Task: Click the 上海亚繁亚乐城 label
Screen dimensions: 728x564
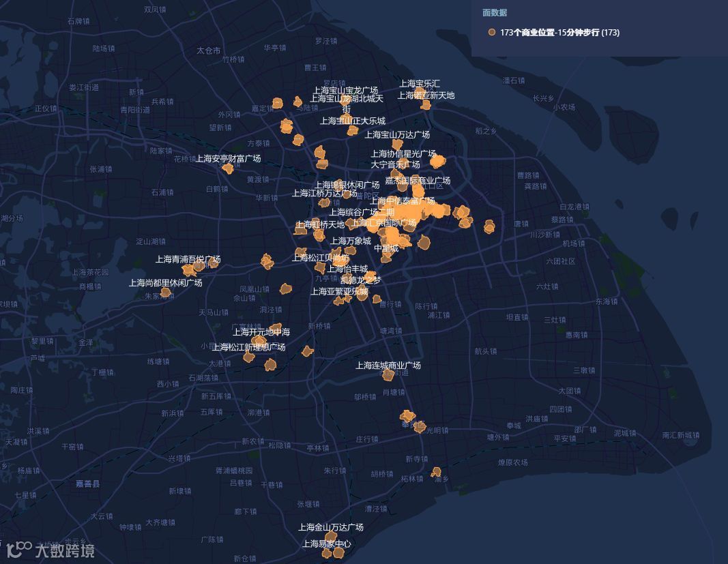Action: coord(339,291)
